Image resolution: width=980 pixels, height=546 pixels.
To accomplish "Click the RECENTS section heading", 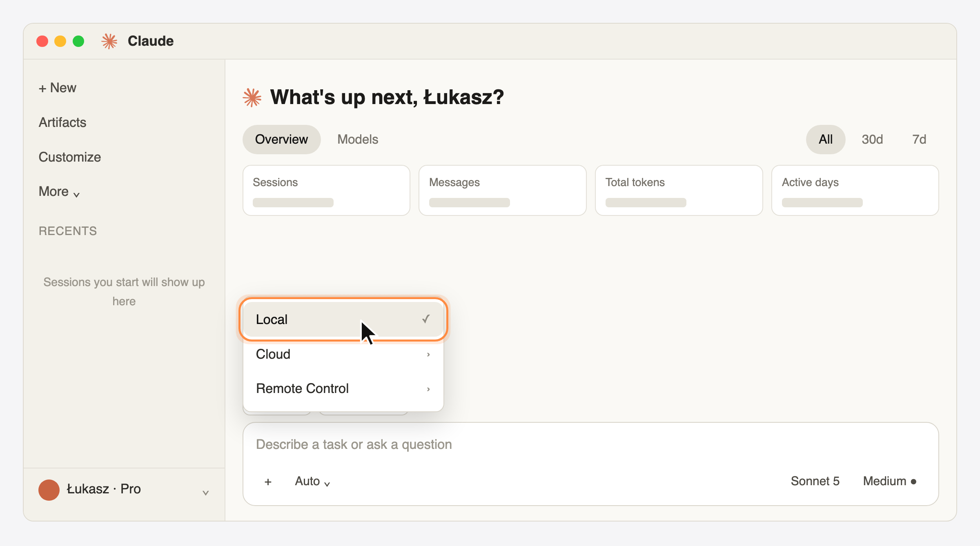I will [68, 231].
